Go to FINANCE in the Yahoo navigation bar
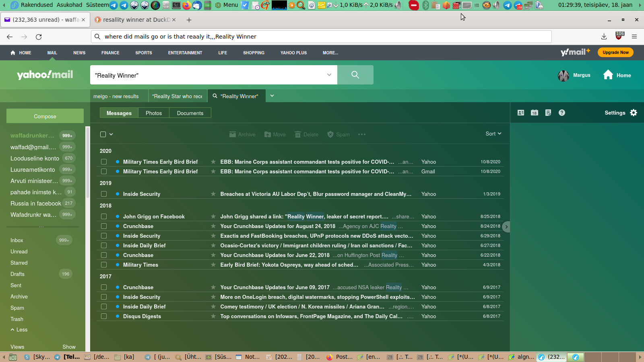The width and height of the screenshot is (644, 362). coord(110,53)
